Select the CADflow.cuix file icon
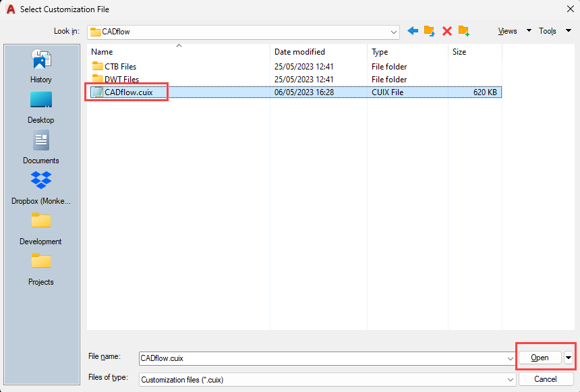The height and width of the screenshot is (392, 580). pyautogui.click(x=98, y=92)
